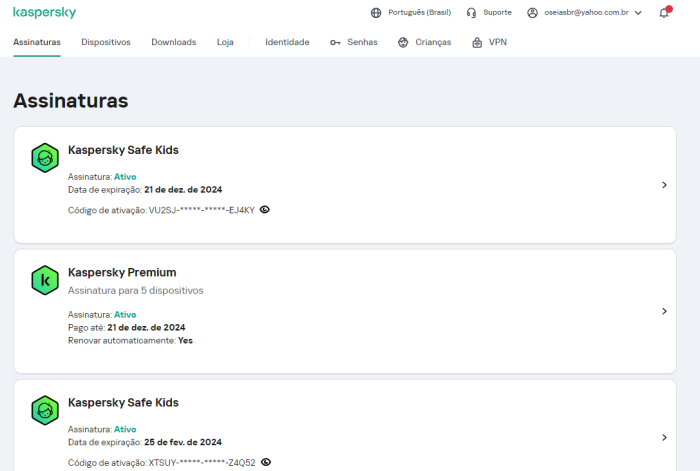Click the headset Suporte icon
The height and width of the screenshot is (471, 700).
coord(471,13)
